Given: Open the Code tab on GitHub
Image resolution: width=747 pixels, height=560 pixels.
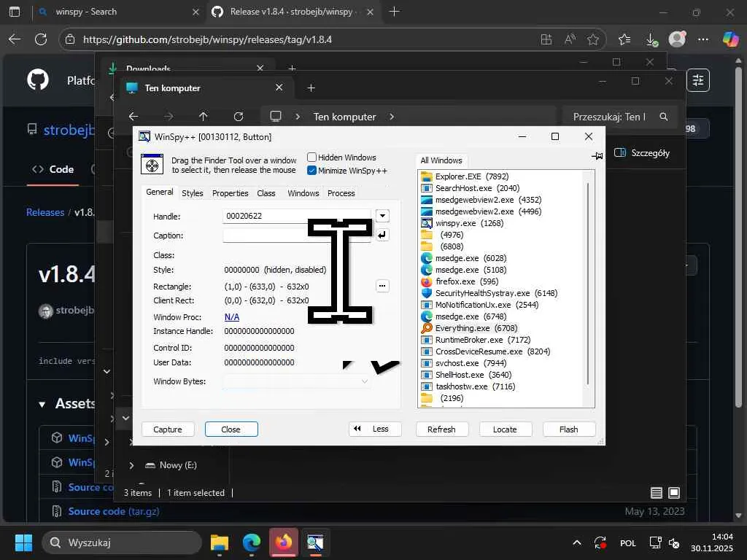Looking at the screenshot, I should point(53,169).
